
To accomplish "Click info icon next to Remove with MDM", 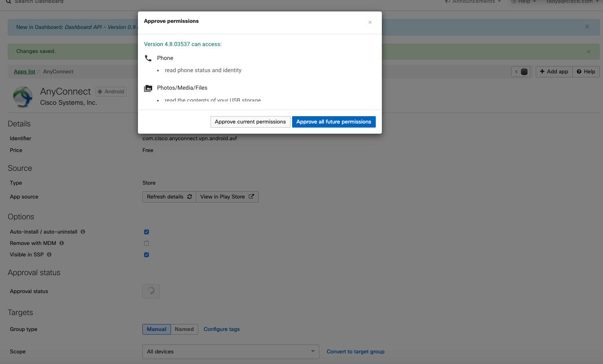I will tap(62, 243).
